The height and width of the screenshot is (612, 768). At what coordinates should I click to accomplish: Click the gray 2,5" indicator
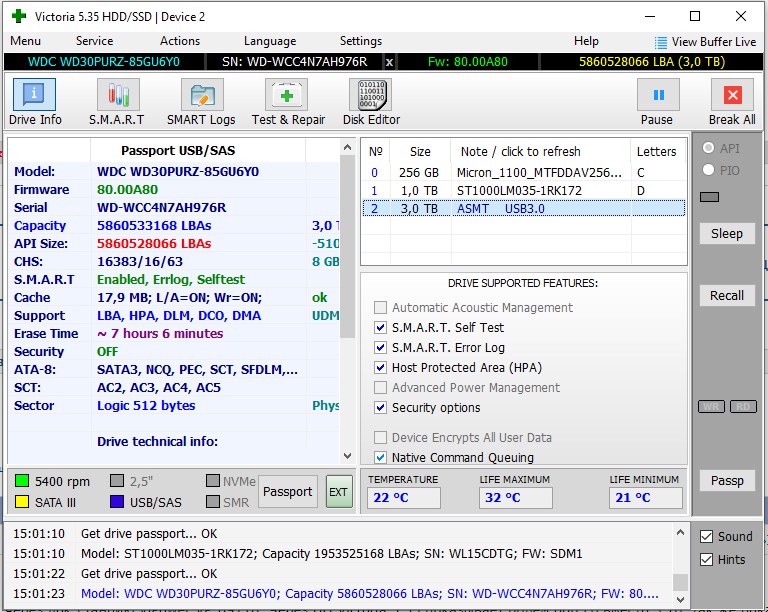117,481
